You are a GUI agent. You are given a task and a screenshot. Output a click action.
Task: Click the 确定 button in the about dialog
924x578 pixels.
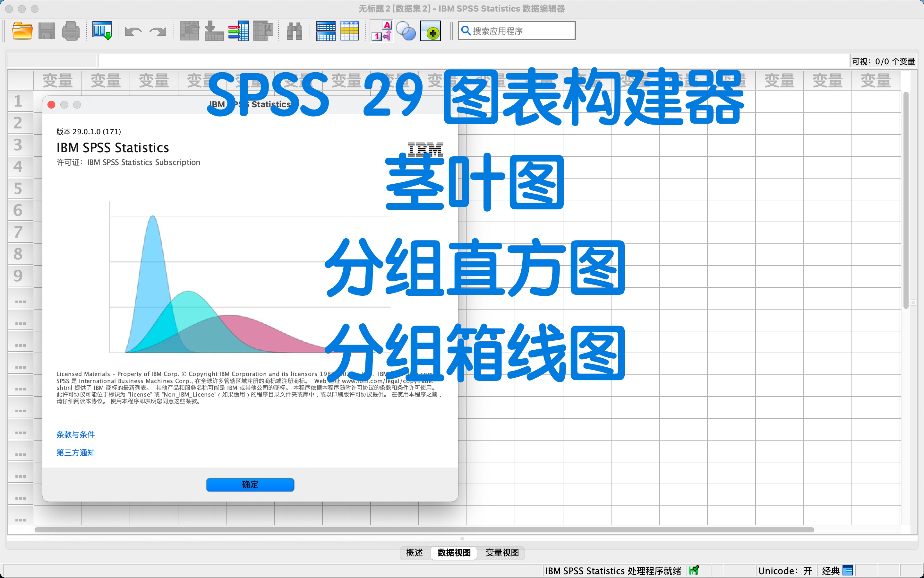[250, 484]
